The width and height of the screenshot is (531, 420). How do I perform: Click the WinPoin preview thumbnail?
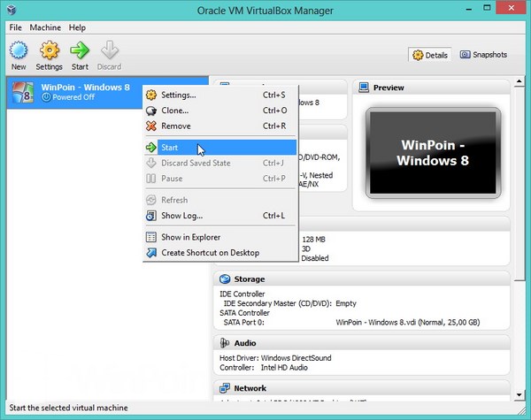(x=433, y=153)
